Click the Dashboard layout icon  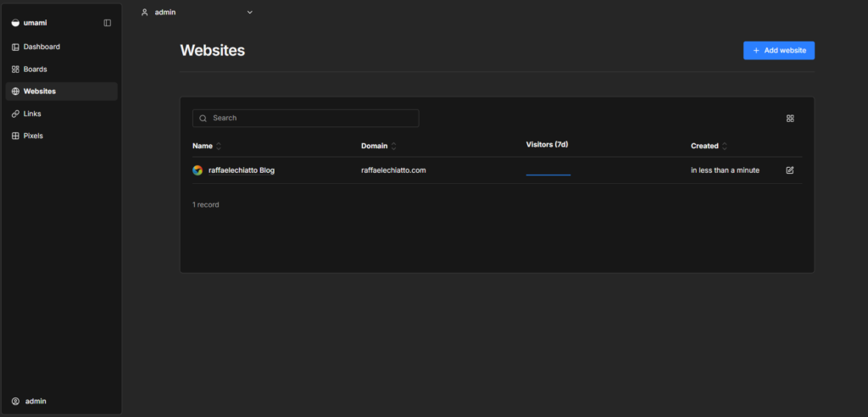[15, 47]
